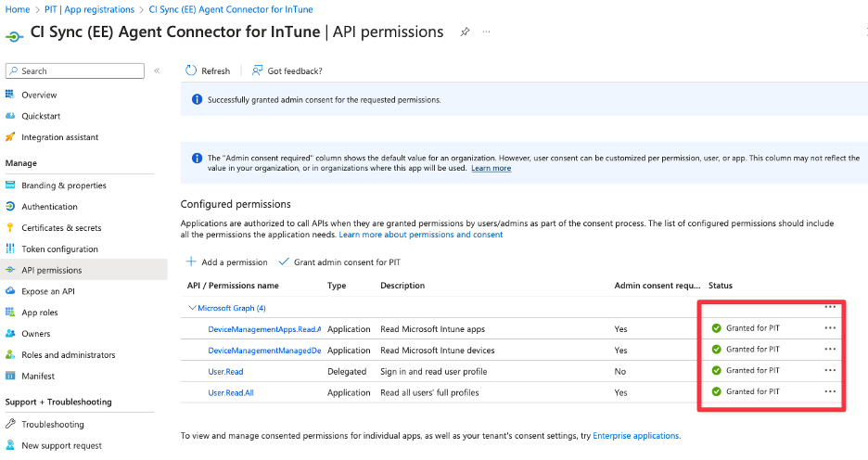Open the User.Read permission link
868x460 pixels.
tap(225, 372)
